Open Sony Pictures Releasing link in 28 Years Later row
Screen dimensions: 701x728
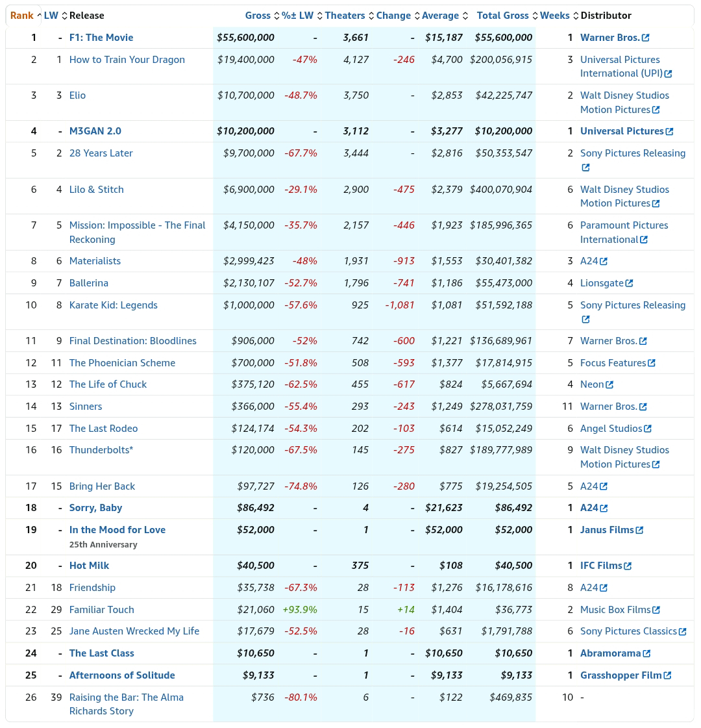click(633, 153)
